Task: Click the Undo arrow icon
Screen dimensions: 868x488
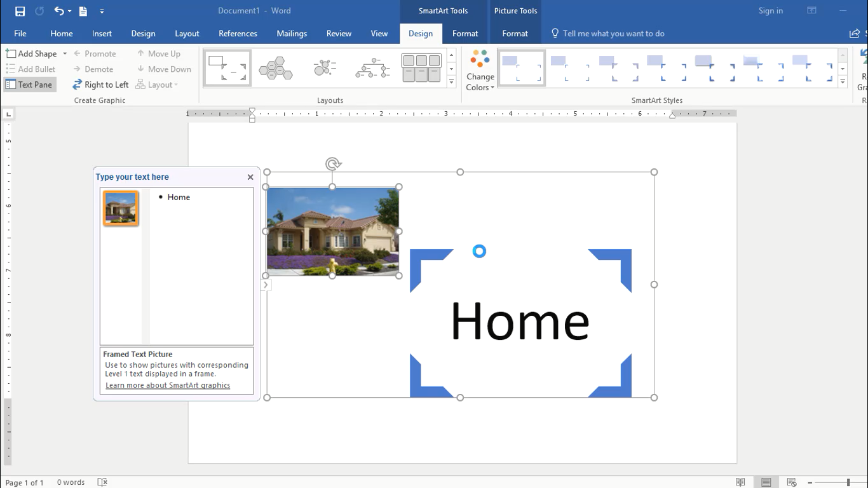Action: (x=58, y=11)
